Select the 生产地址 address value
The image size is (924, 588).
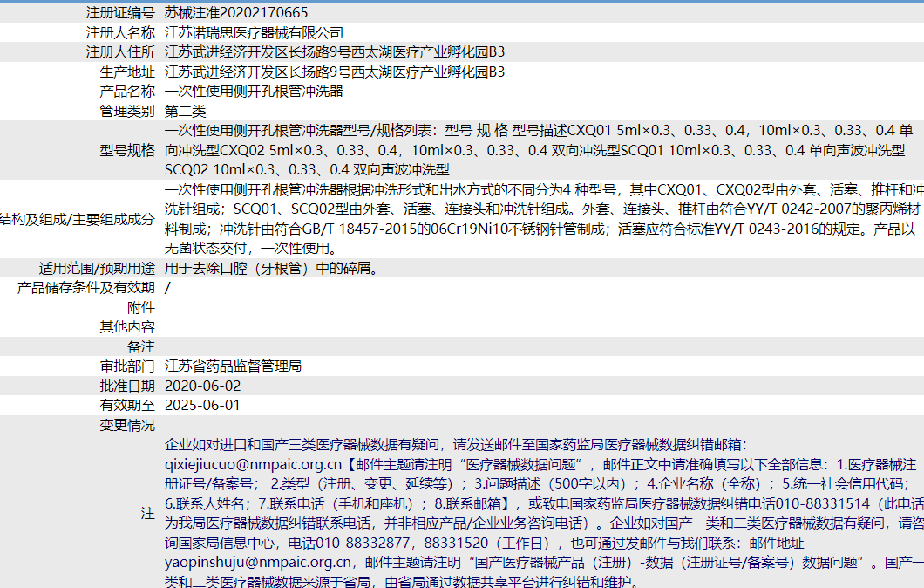(x=335, y=72)
